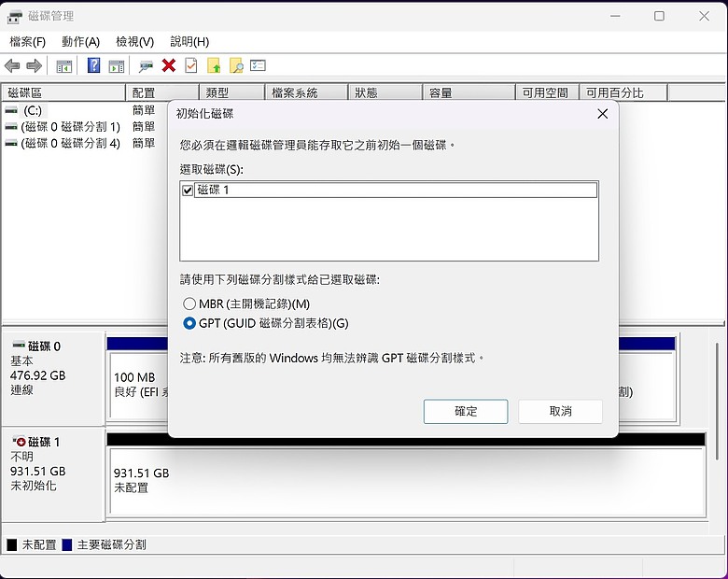
Task: Click the red X delete toolbar icon
Action: click(x=169, y=65)
